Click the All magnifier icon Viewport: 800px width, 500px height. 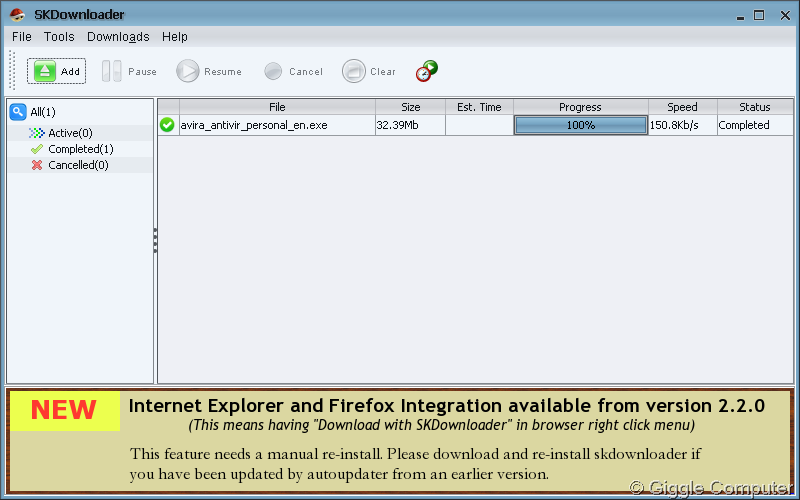point(18,112)
